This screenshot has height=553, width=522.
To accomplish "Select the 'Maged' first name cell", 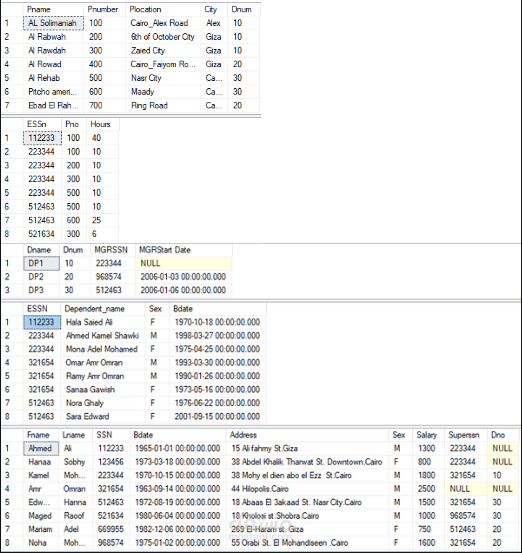I will tap(41, 516).
